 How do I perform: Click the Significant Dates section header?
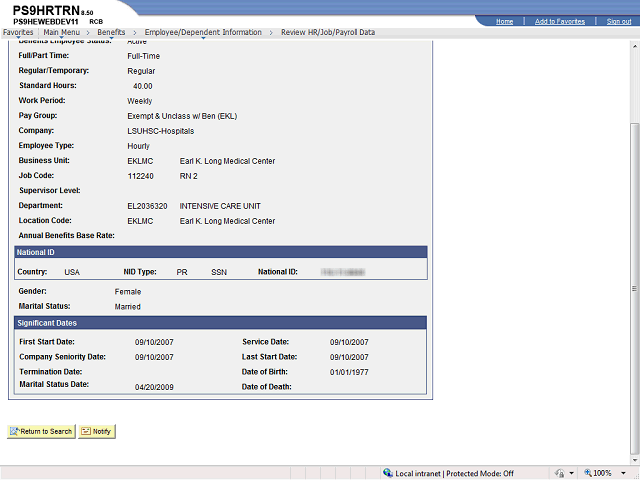coord(220,323)
